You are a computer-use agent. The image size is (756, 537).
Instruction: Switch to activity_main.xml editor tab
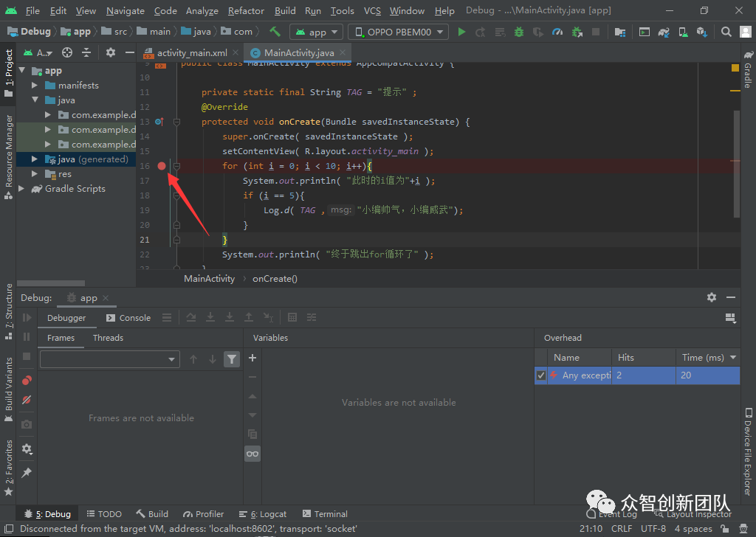click(192, 52)
